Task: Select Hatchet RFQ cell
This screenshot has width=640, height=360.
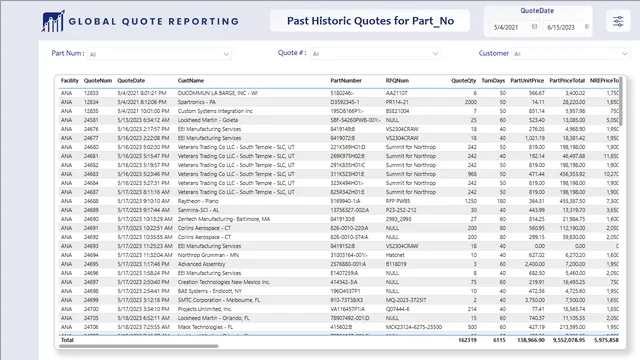Action: pos(395,255)
